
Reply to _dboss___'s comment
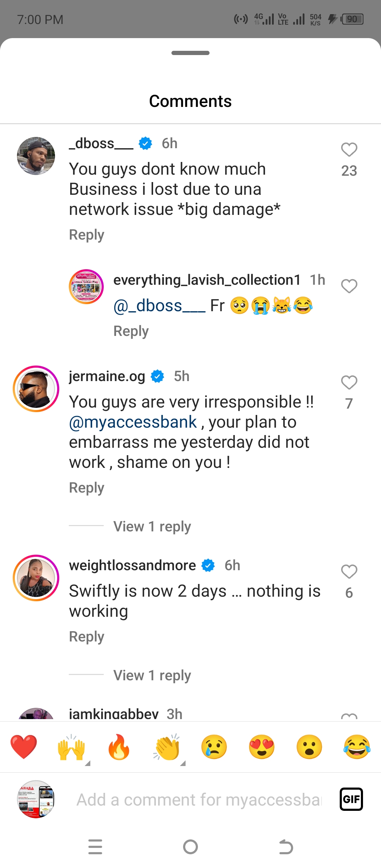pyautogui.click(x=87, y=235)
